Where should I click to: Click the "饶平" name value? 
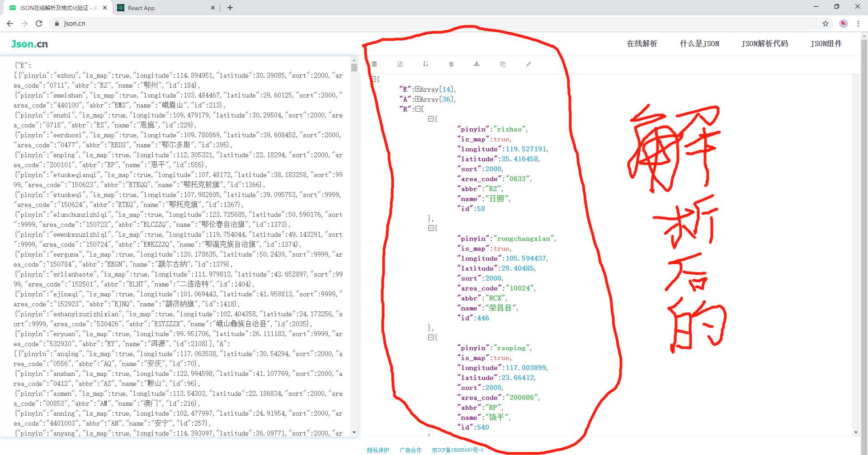[497, 417]
